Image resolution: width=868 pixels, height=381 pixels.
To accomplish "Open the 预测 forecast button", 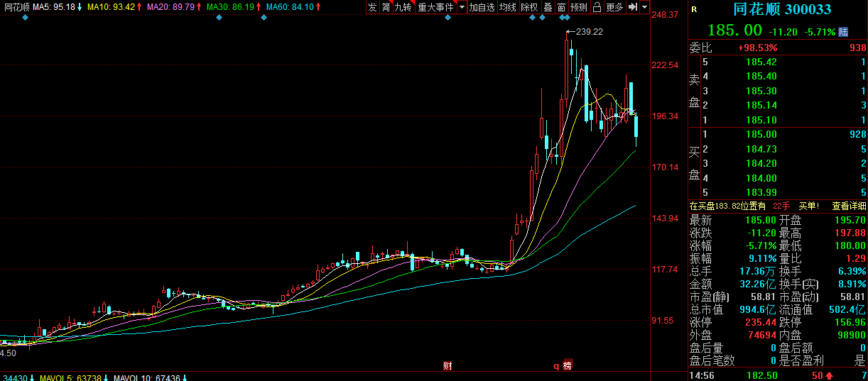I will 579,7.
